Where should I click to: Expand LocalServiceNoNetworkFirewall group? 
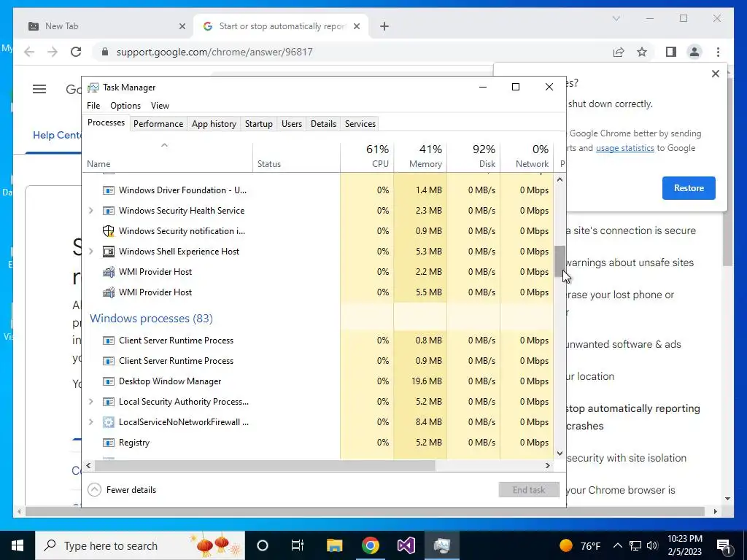pos(91,422)
